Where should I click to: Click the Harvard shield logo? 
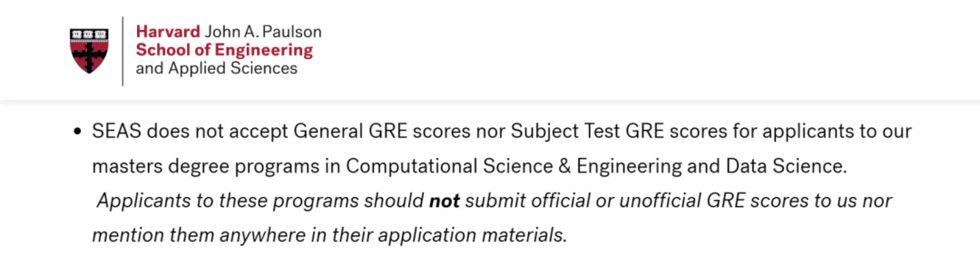point(89,50)
